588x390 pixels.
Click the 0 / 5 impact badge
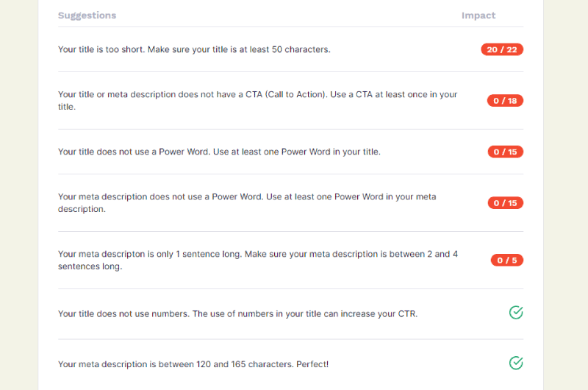[506, 260]
